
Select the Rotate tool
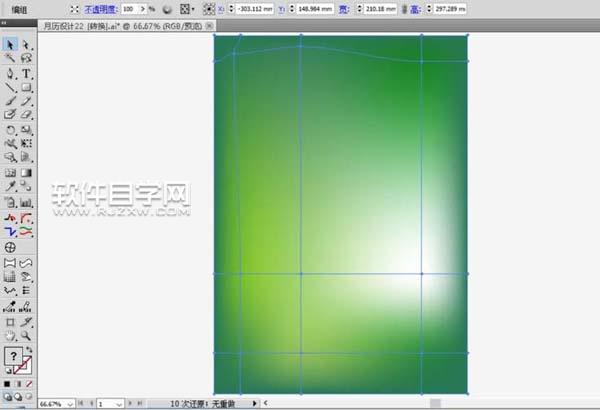pos(10,130)
